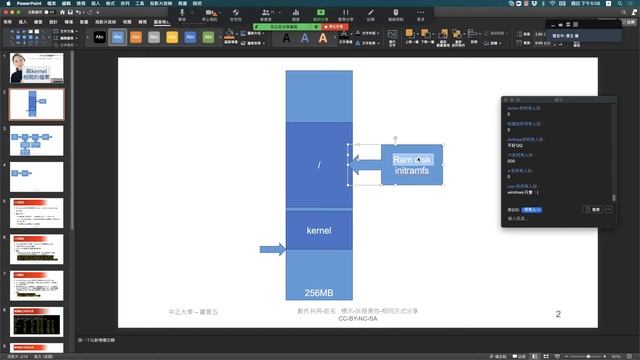Open the text outline dropdown
The width and height of the screenshot is (640, 360).
(367, 33)
